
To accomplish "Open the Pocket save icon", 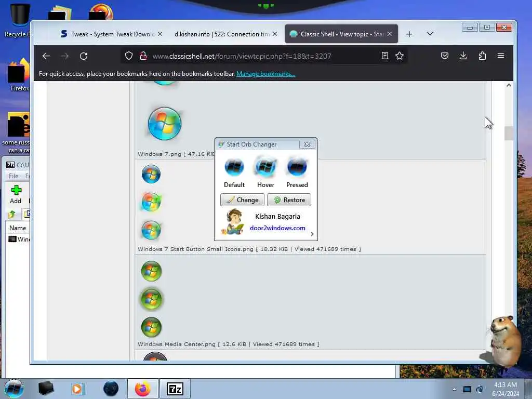I will click(x=445, y=56).
